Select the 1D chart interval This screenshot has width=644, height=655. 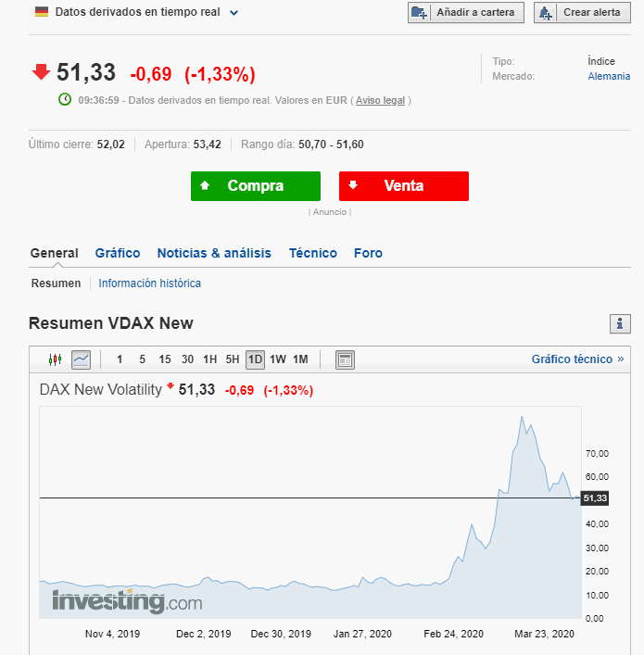pos(255,359)
